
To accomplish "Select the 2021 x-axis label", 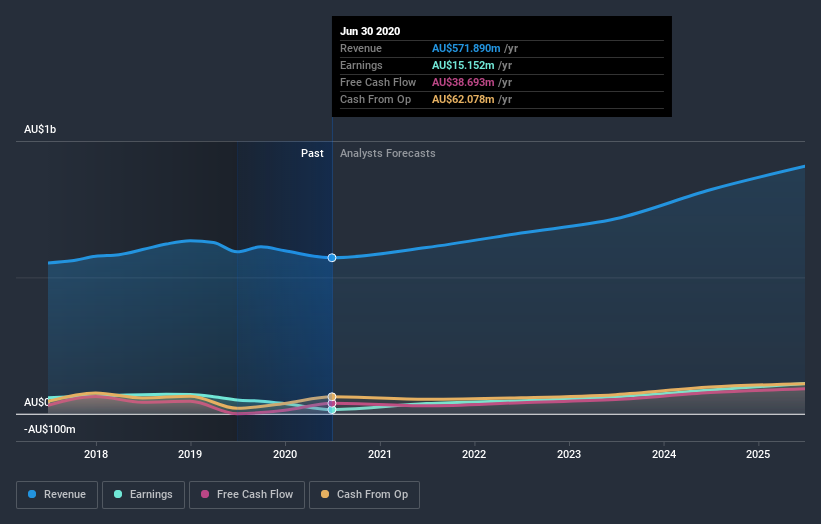I will pyautogui.click(x=380, y=454).
